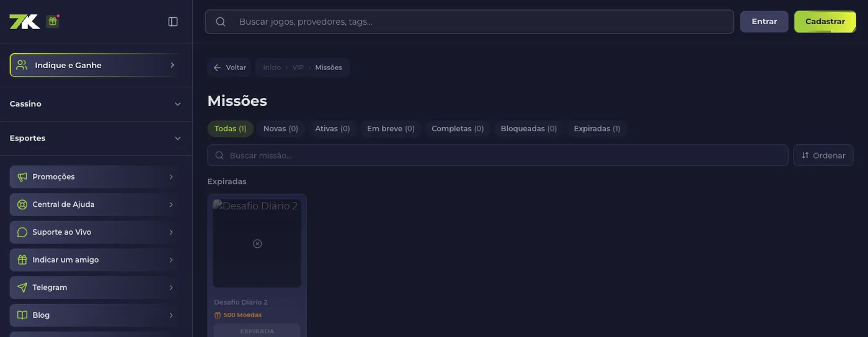
Task: Open the Central de Ajuda chevron
Action: click(x=171, y=204)
